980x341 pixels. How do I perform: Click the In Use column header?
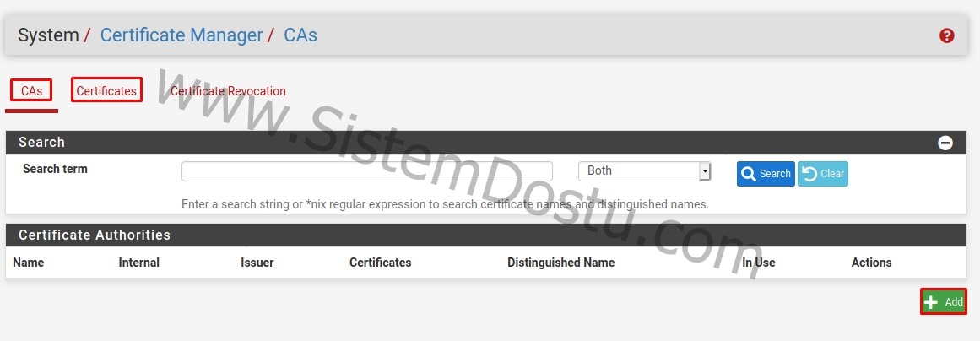(759, 263)
